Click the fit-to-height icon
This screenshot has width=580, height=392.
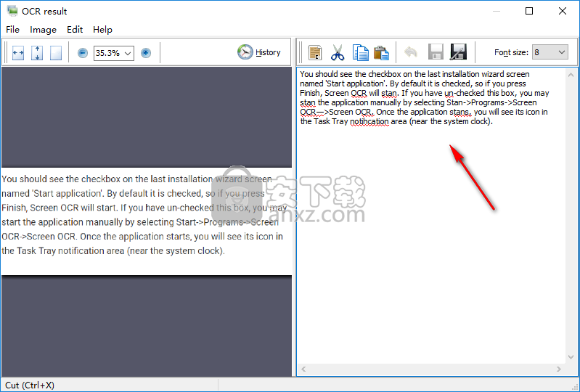(x=37, y=53)
